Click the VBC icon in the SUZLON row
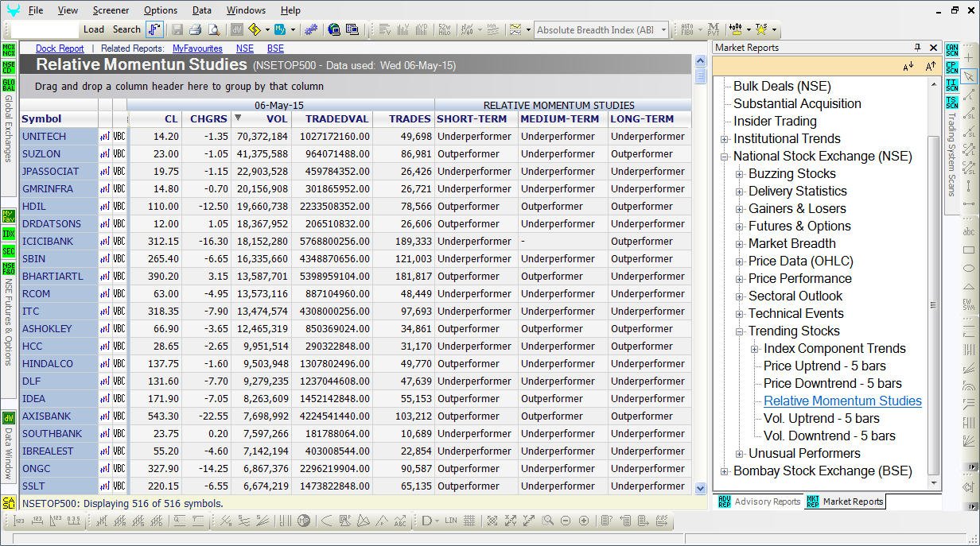This screenshot has width=980, height=546. pyautogui.click(x=119, y=153)
